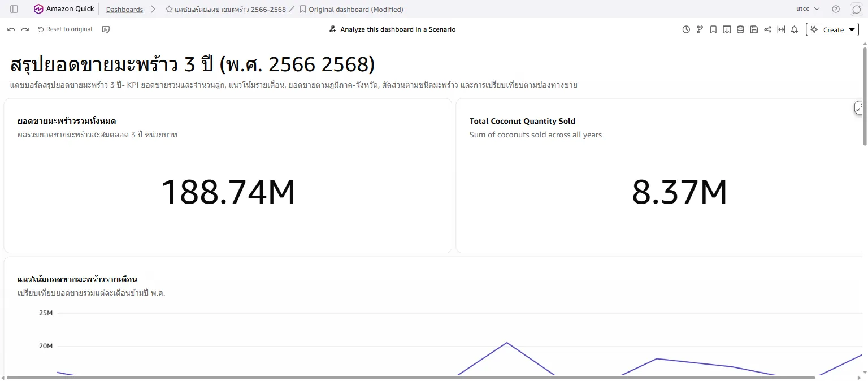Open the clock schedule icon in the toolbar
The height and width of the screenshot is (381, 868).
[x=686, y=29]
